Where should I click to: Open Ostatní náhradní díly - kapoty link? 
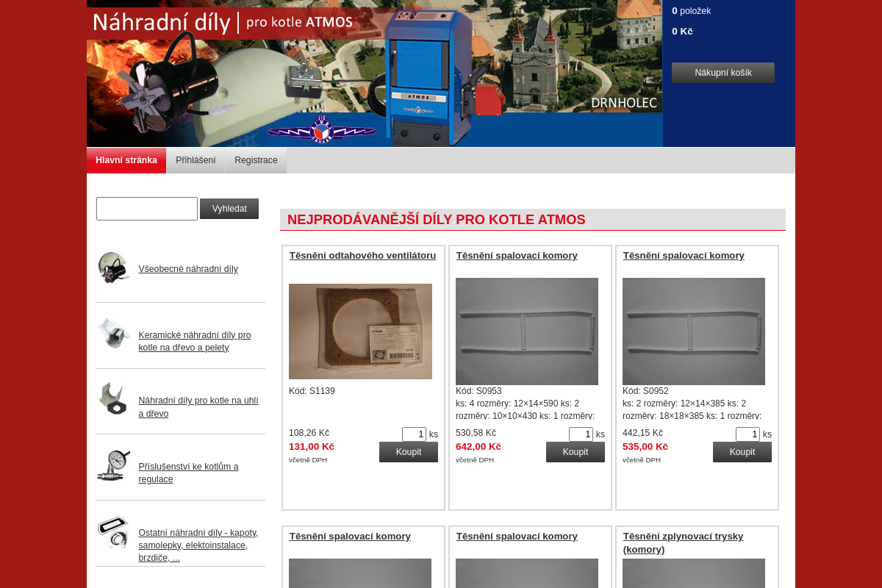[198, 545]
